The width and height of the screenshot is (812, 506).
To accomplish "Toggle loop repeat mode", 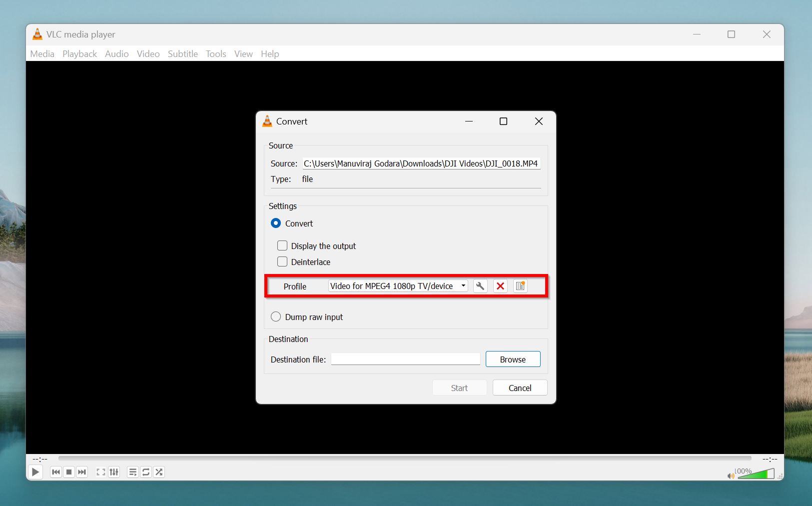I will coord(146,472).
